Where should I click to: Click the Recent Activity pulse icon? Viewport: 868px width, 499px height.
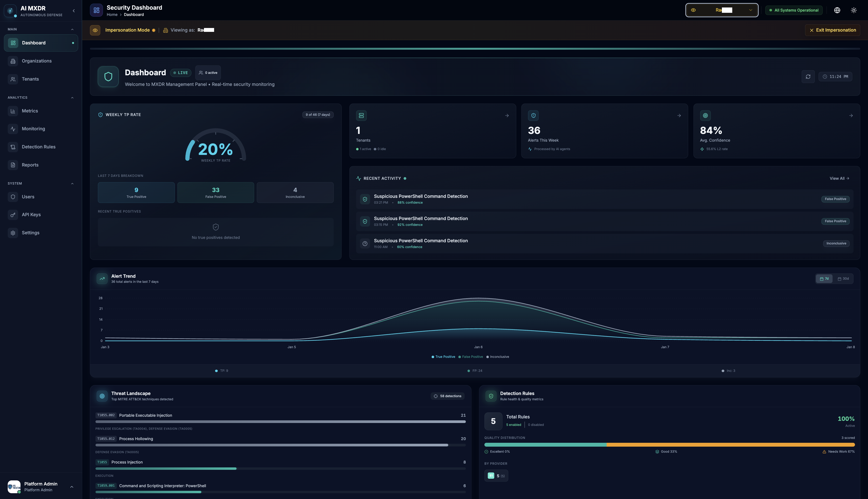pos(359,178)
